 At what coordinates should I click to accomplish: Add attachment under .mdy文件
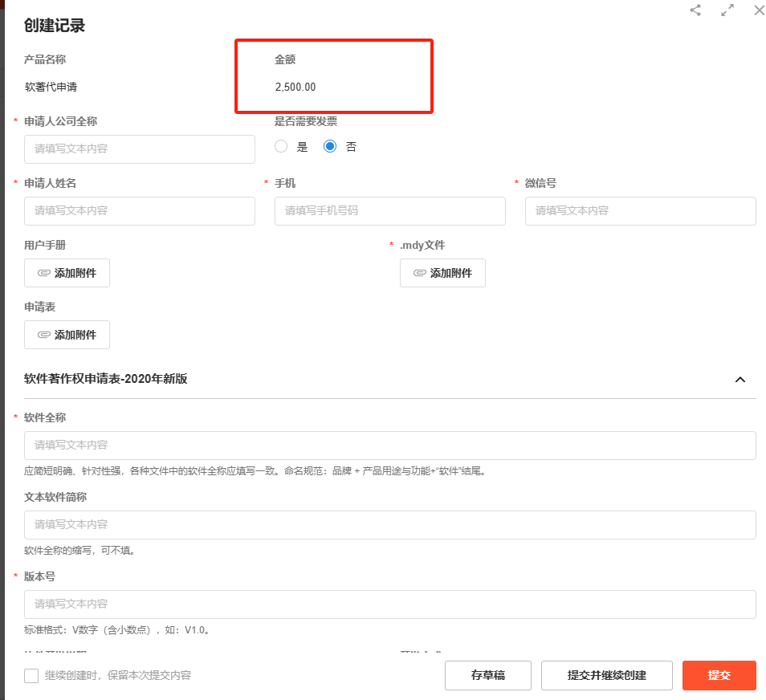click(442, 273)
